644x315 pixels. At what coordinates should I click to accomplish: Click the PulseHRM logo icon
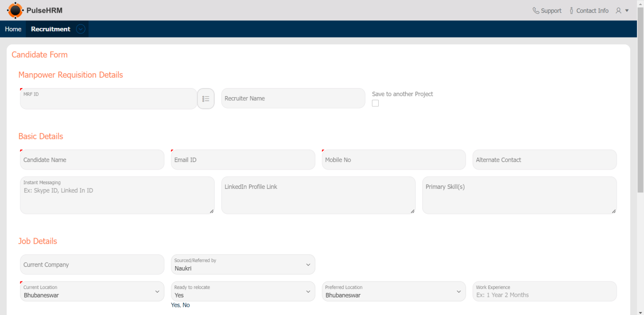[x=15, y=10]
